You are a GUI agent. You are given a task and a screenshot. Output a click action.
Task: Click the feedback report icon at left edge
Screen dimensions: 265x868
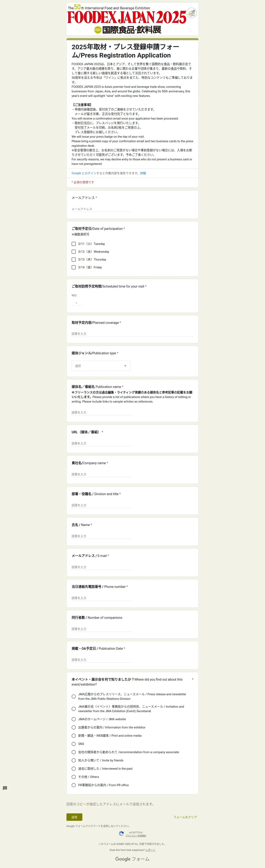5,788
